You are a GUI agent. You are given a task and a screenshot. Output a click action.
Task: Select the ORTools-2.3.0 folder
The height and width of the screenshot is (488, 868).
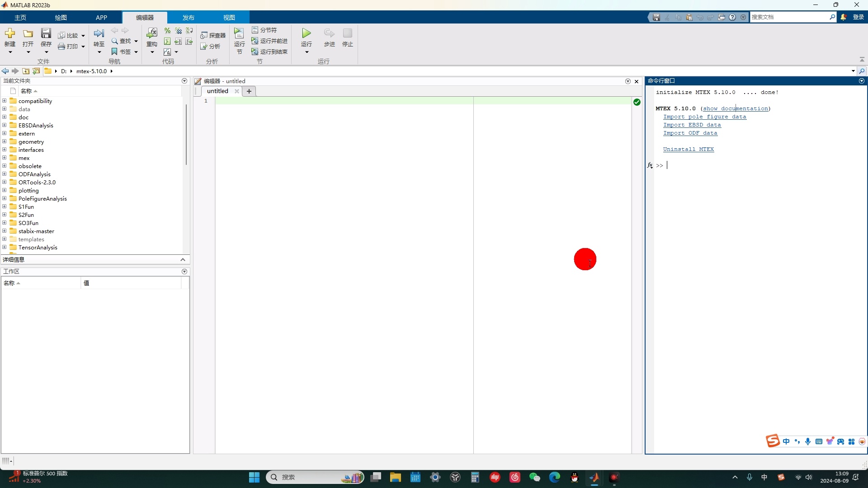pos(37,182)
